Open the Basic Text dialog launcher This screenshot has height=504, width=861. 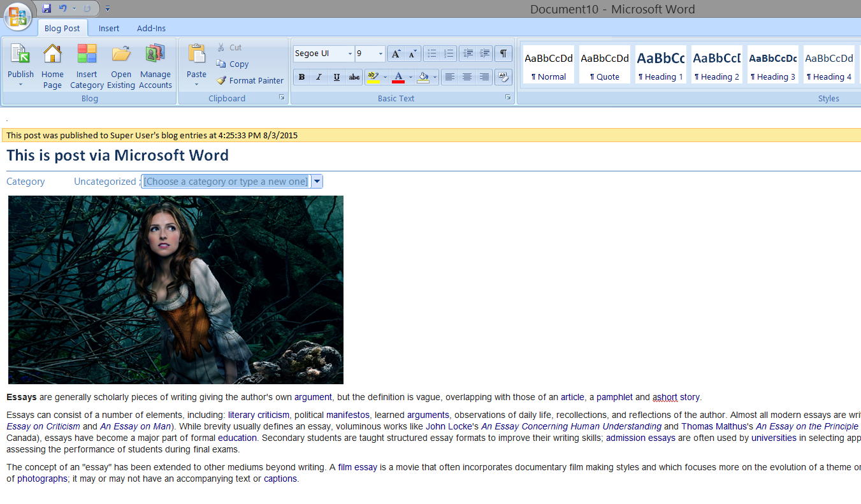click(x=509, y=98)
